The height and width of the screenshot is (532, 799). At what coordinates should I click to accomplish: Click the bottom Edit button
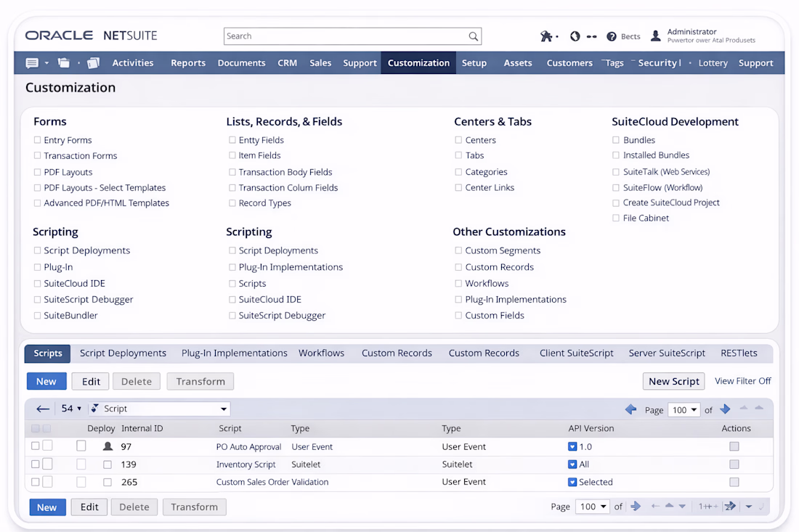(x=89, y=507)
